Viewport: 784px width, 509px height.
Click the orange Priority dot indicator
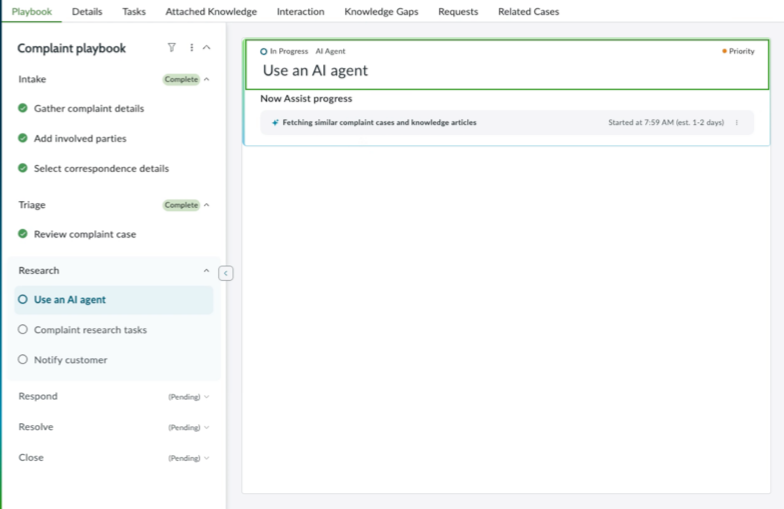tap(724, 51)
